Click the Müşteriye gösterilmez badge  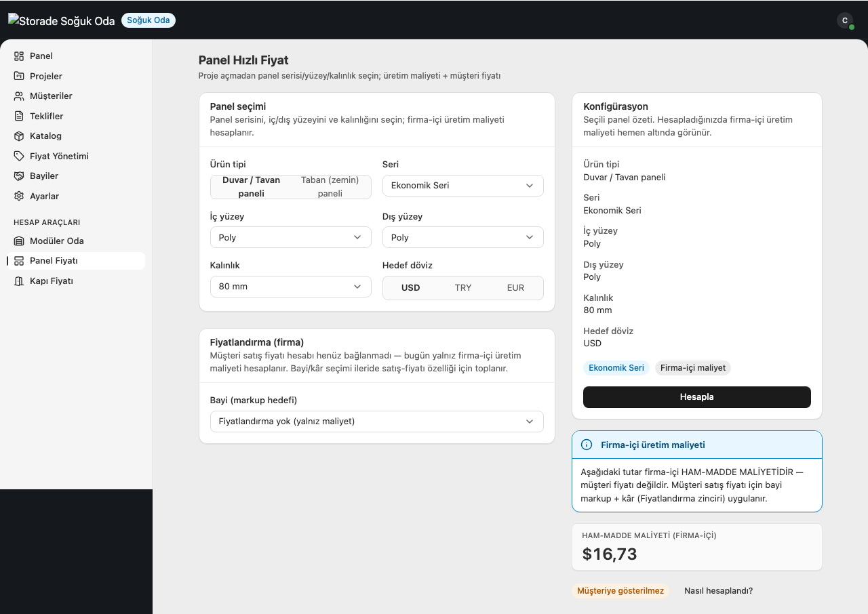click(x=620, y=591)
